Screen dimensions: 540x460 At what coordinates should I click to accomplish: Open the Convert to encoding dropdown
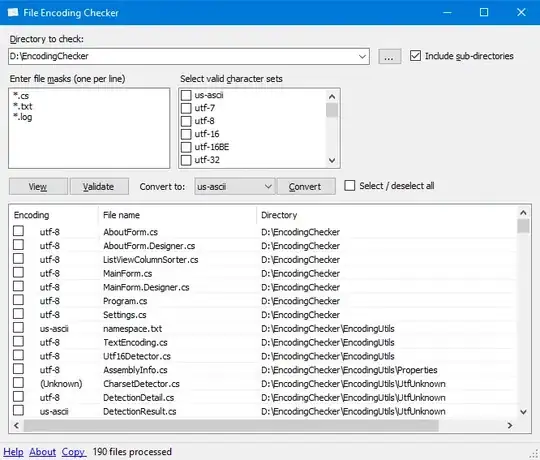(x=234, y=186)
